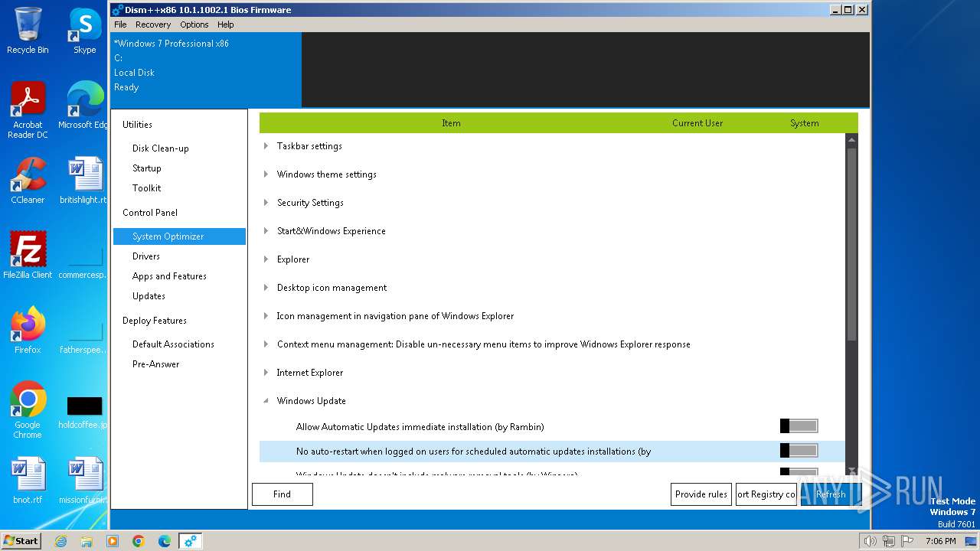Launch Google Chrome desktop icon
980x551 pixels.
pyautogui.click(x=28, y=410)
